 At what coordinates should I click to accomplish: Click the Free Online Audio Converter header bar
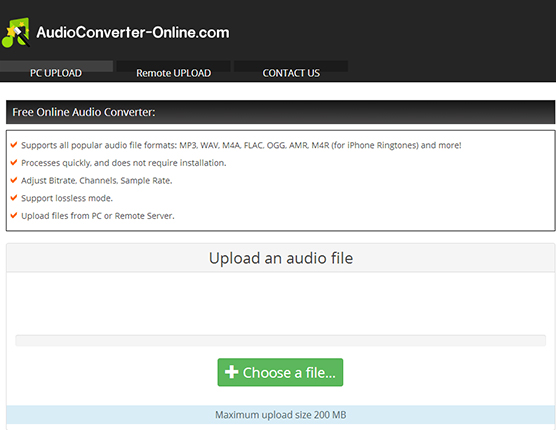click(x=280, y=112)
